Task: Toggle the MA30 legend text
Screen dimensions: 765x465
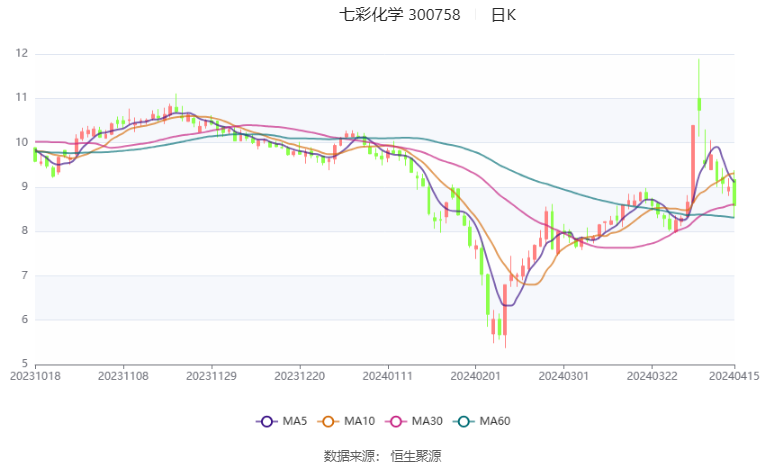Action: [x=428, y=422]
